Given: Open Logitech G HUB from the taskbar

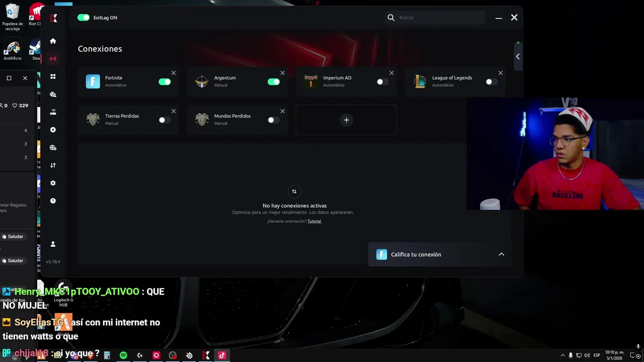Looking at the screenshot, I should click(140, 355).
